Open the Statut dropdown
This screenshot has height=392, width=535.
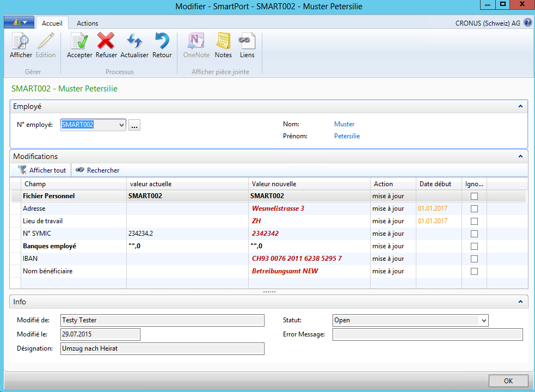[x=483, y=320]
